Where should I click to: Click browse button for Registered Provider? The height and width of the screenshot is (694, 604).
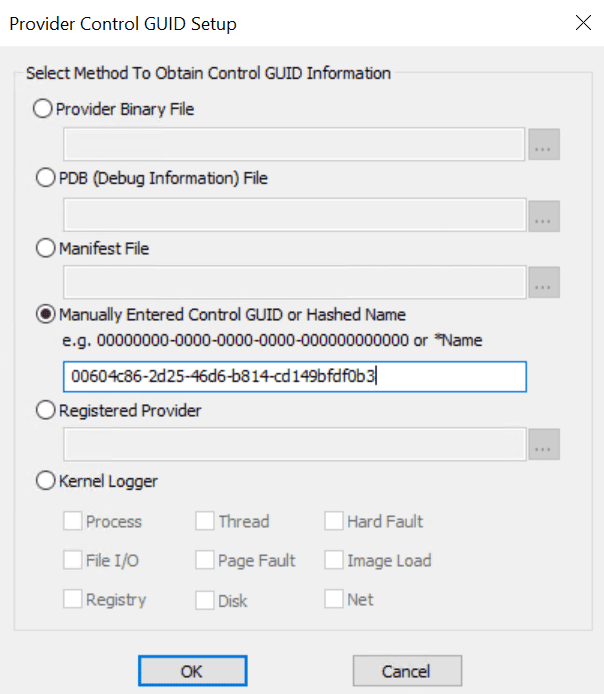click(x=544, y=445)
